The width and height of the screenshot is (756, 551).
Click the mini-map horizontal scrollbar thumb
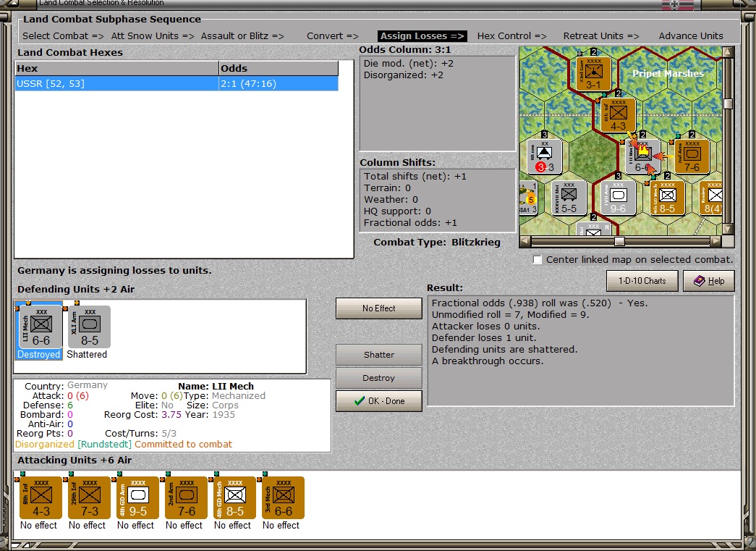click(619, 242)
